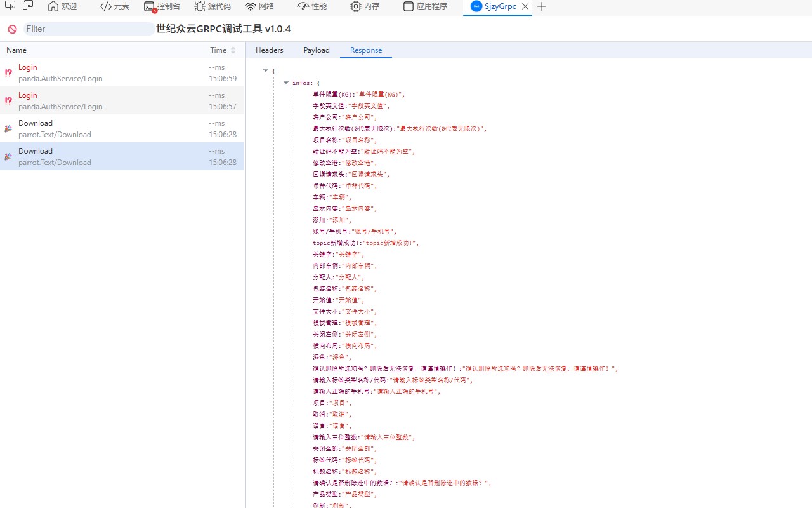Screen dimensions: 812x508
Task: Click the 单件限重(KG) entry
Action: pyautogui.click(x=358, y=95)
